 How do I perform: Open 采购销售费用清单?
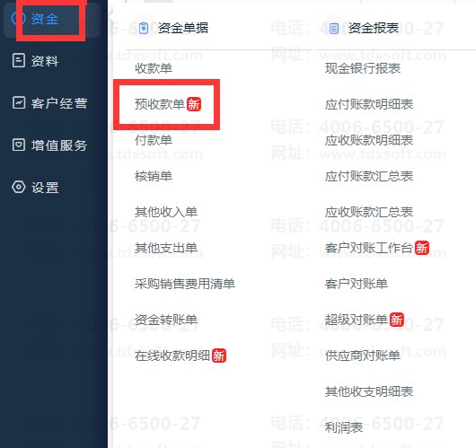coord(185,284)
